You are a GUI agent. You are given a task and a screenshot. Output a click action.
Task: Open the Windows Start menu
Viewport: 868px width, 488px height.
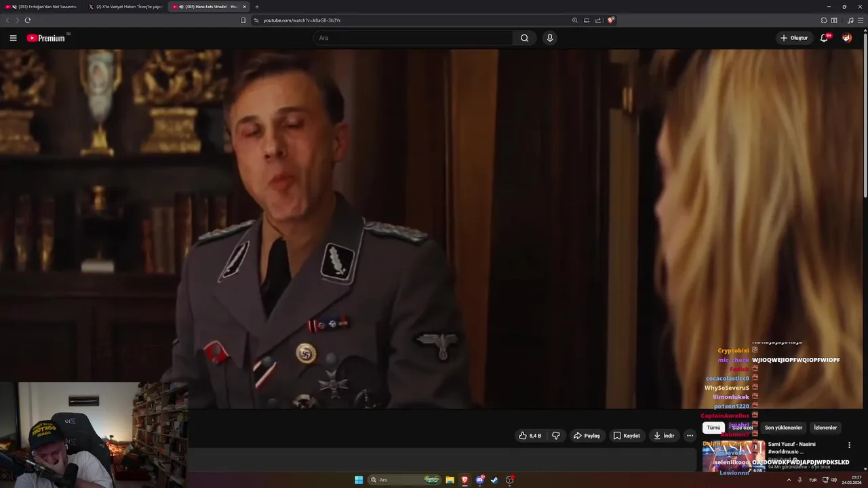click(359, 480)
